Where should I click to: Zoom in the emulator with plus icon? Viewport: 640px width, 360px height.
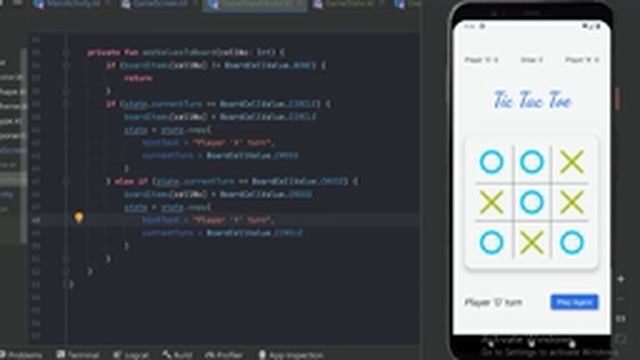(x=621, y=279)
